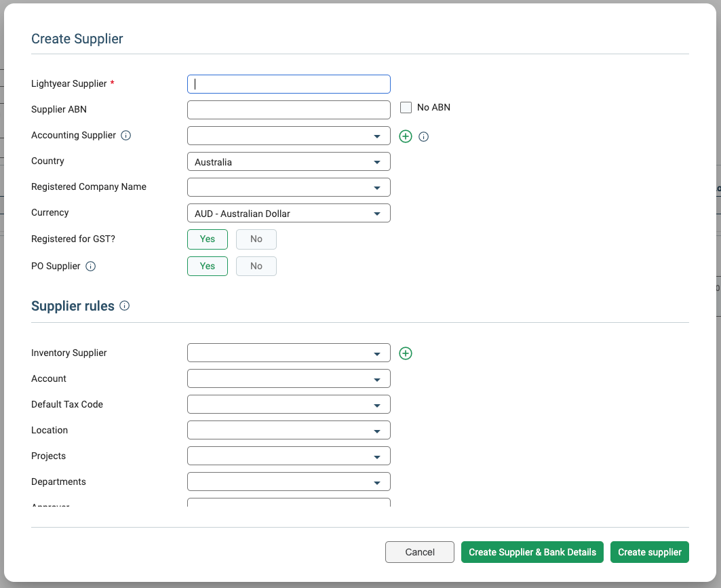Click the Lightyear Supplier field label
This screenshot has width=721, height=588.
tap(69, 83)
